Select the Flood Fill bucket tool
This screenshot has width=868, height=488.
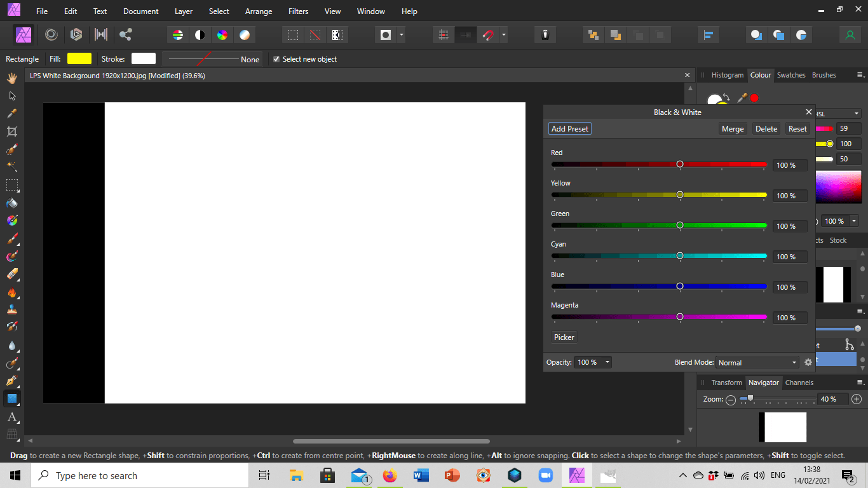tap(11, 203)
